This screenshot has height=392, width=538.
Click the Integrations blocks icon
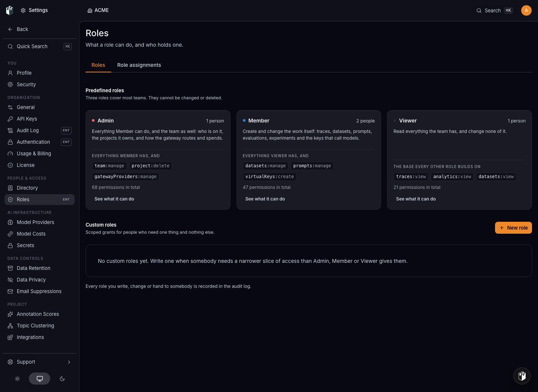point(10,337)
